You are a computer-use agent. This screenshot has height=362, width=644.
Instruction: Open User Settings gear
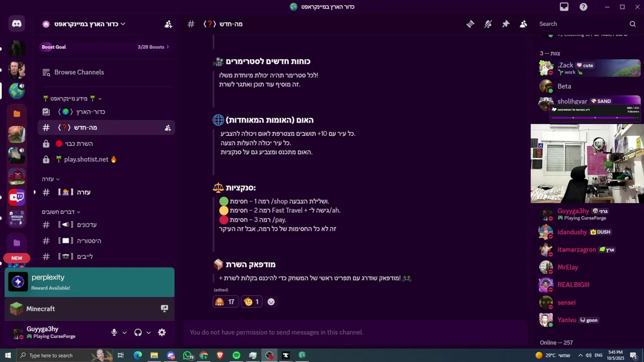click(x=162, y=332)
